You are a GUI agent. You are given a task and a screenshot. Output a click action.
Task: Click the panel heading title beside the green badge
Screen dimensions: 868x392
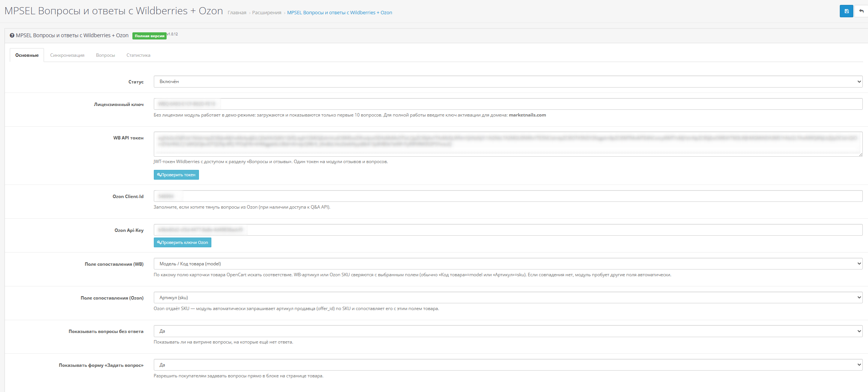[72, 35]
